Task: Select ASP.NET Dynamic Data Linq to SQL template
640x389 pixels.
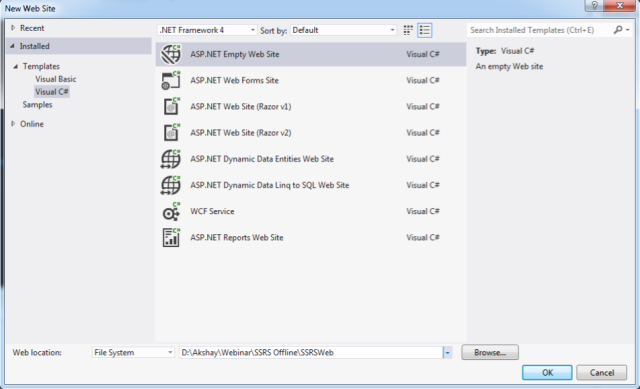Action: click(311, 185)
